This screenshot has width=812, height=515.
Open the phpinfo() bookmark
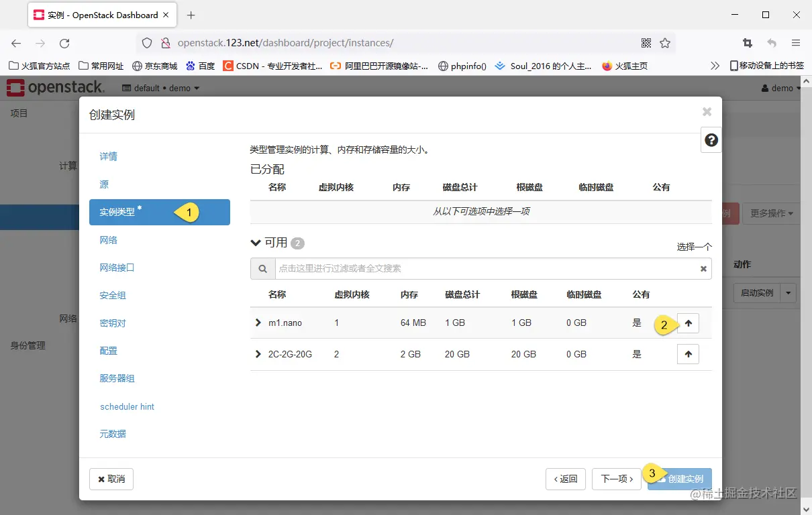(462, 66)
